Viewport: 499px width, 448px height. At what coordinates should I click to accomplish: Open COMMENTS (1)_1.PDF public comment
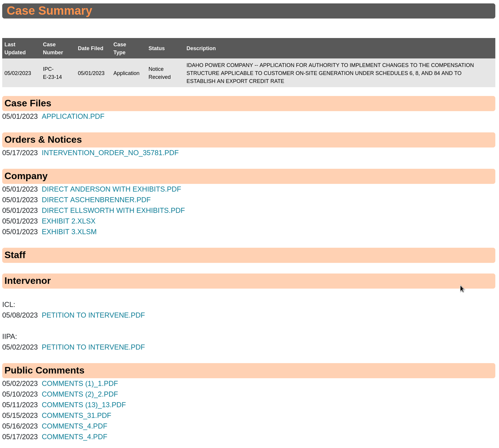point(80,384)
